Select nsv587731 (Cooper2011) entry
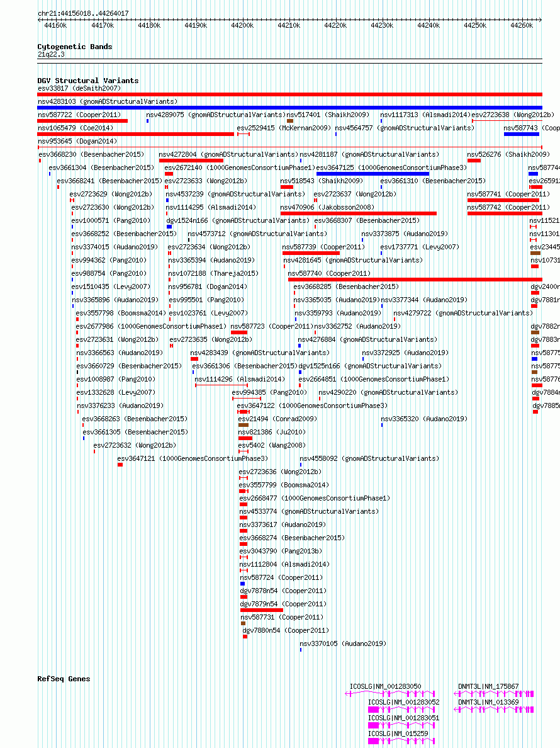The width and height of the screenshot is (560, 748). (282, 617)
